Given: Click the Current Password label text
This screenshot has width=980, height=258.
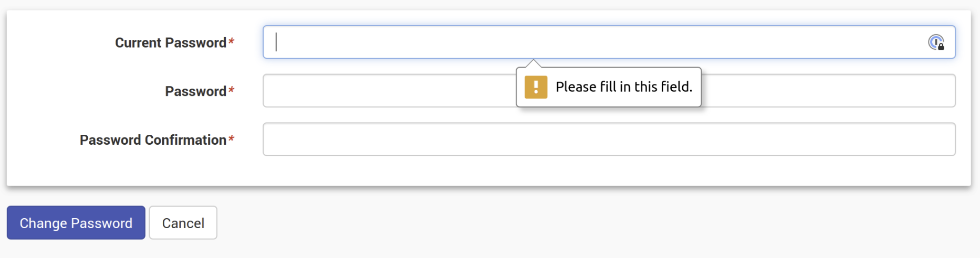Looking at the screenshot, I should coord(170,42).
